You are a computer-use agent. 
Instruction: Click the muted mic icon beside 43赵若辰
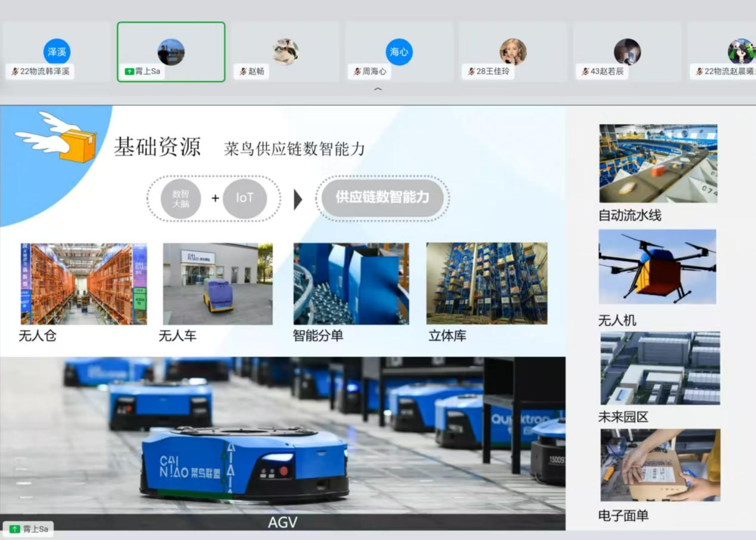coord(585,72)
